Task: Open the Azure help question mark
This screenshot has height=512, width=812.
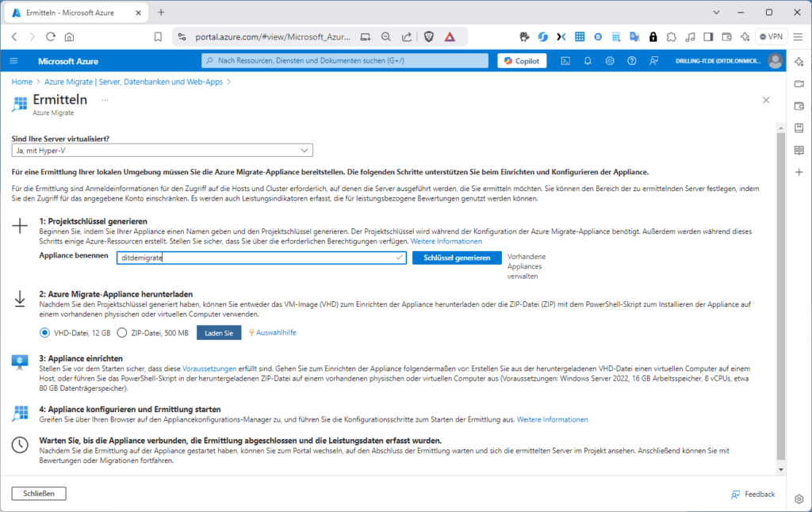Action: (x=632, y=61)
